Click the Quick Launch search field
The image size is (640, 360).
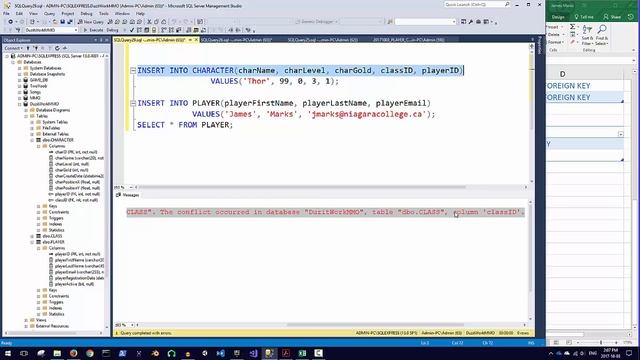point(477,4)
